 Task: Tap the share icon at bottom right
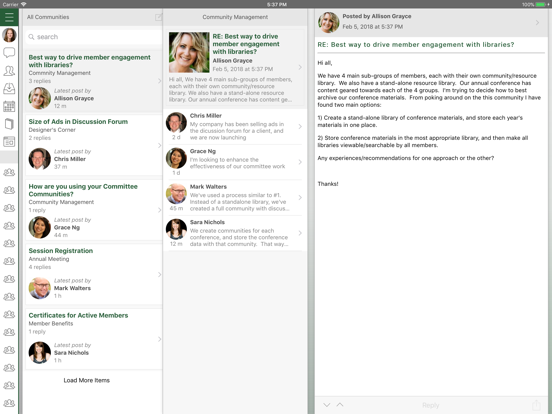coord(536,405)
